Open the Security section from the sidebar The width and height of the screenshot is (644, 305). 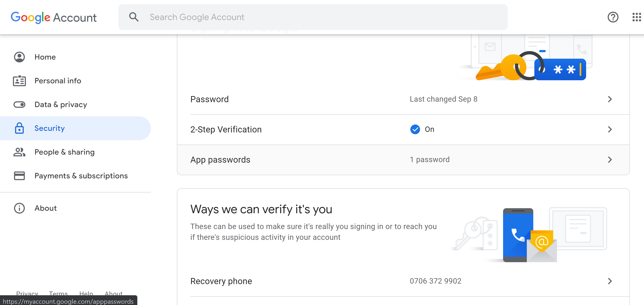coord(49,128)
